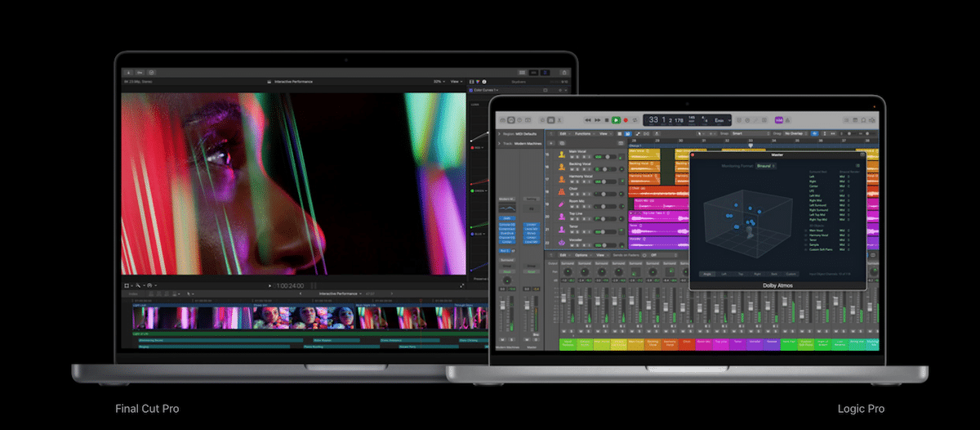Click Vocoder track icon
Viewport: 980px width, 430px height.
coord(562,242)
